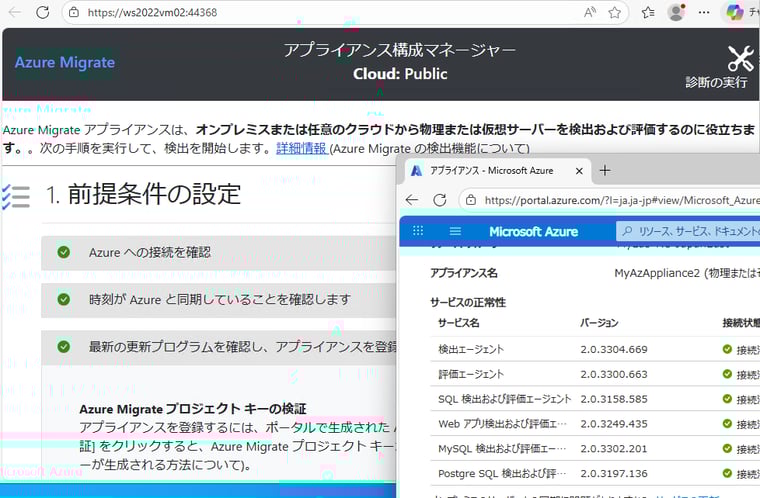Viewport: 760px width, 498px height.
Task: Click the バージョン column header
Action: 599,322
